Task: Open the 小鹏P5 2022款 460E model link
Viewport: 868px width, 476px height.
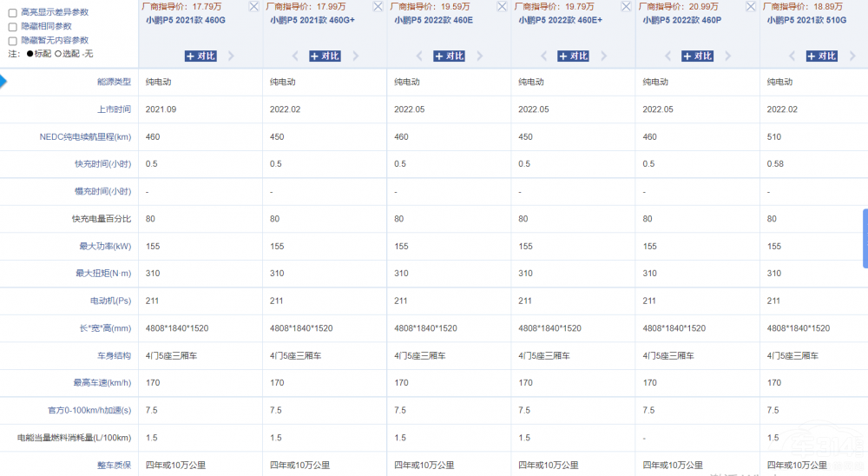Action: tap(433, 19)
